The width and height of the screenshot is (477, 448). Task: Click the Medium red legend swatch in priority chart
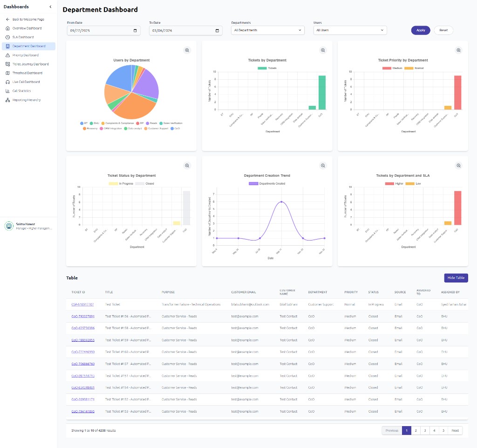pos(387,68)
